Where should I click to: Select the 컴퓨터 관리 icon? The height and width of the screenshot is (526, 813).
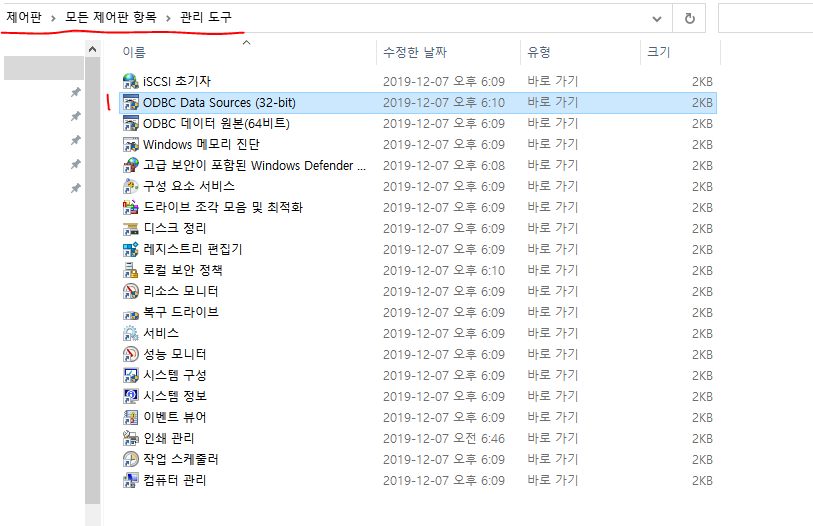click(x=131, y=480)
